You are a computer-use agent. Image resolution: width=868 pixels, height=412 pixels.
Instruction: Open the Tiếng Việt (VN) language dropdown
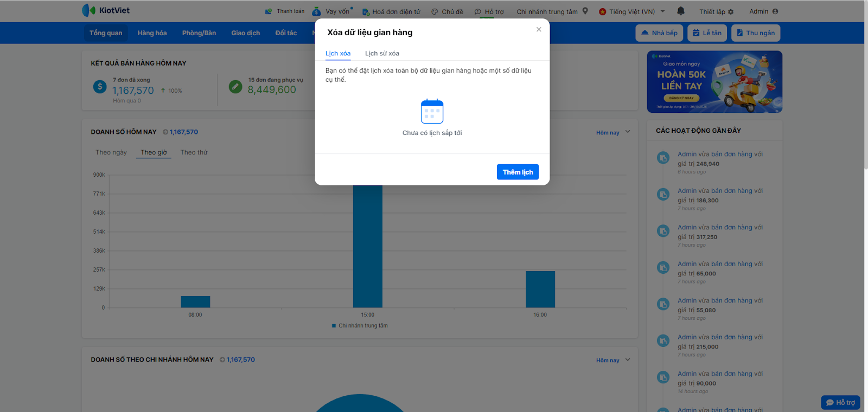(x=632, y=11)
